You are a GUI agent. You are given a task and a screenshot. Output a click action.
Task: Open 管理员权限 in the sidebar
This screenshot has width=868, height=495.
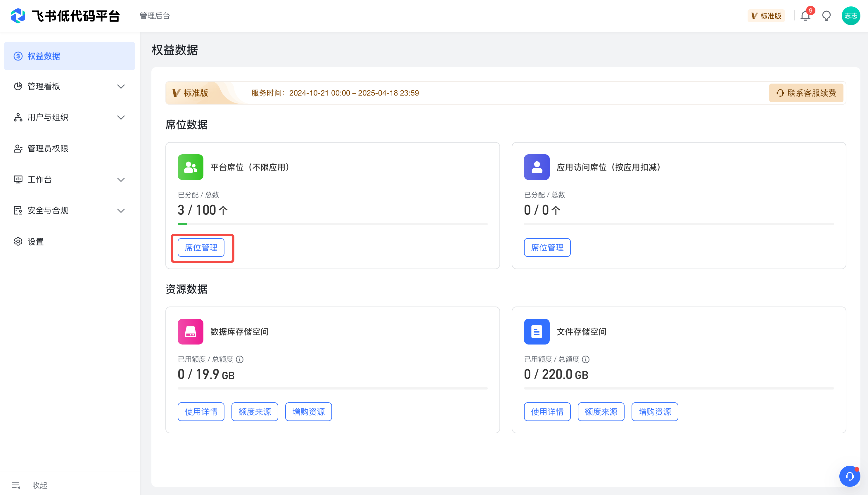[x=69, y=148]
